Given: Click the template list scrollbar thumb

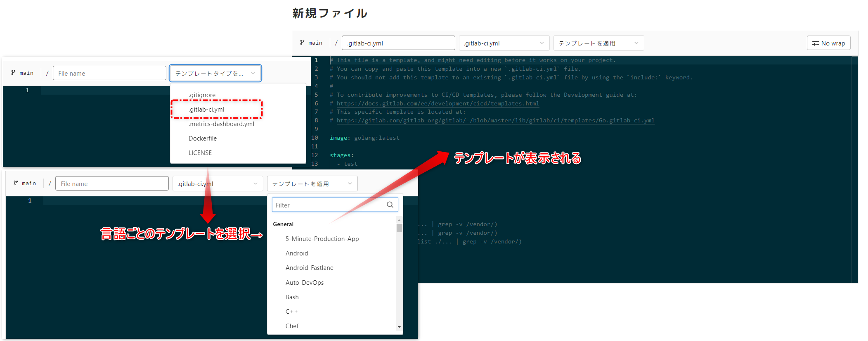Looking at the screenshot, I should tap(399, 228).
